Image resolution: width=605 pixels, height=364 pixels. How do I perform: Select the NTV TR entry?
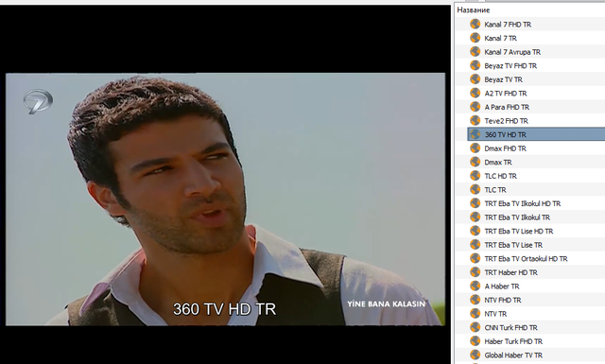pos(495,314)
